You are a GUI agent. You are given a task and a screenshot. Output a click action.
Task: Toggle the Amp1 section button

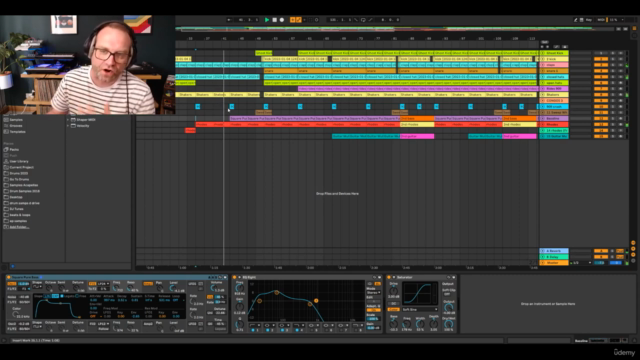coord(148,284)
